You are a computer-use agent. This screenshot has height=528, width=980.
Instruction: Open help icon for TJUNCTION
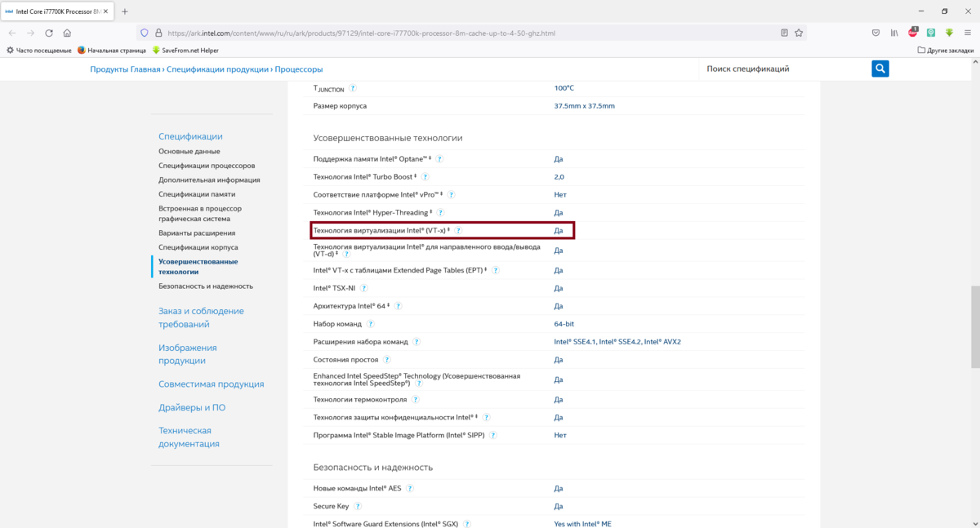pos(353,88)
